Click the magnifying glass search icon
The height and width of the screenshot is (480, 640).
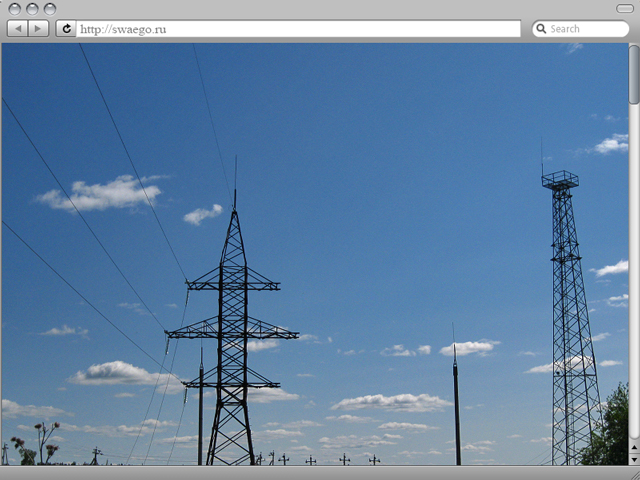tap(541, 29)
